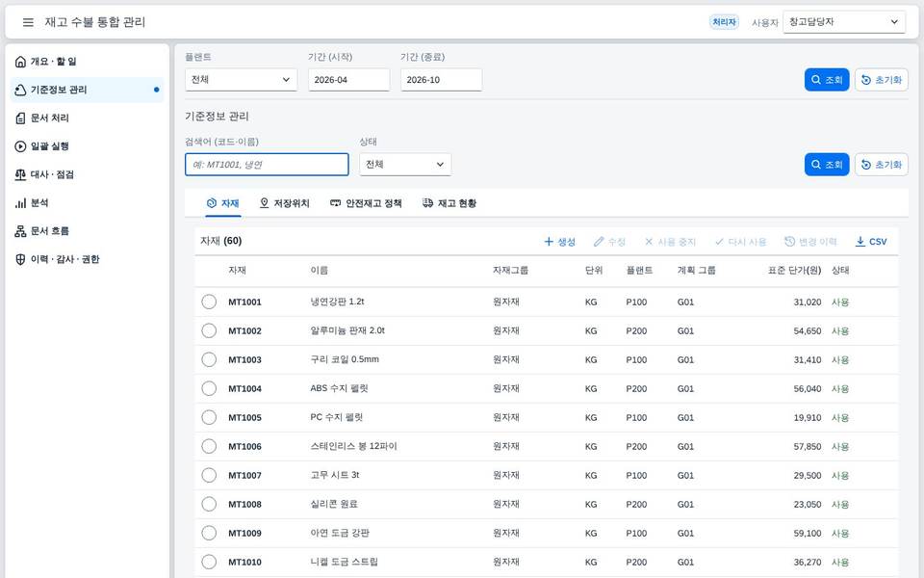924x578 pixels.
Task: Click the history icon for 변경 이력
Action: [789, 241]
